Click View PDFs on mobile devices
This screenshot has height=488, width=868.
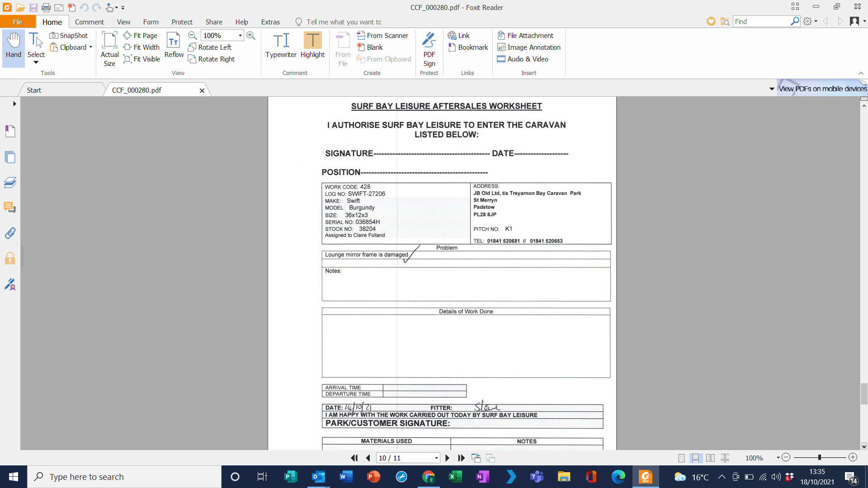pyautogui.click(x=822, y=89)
